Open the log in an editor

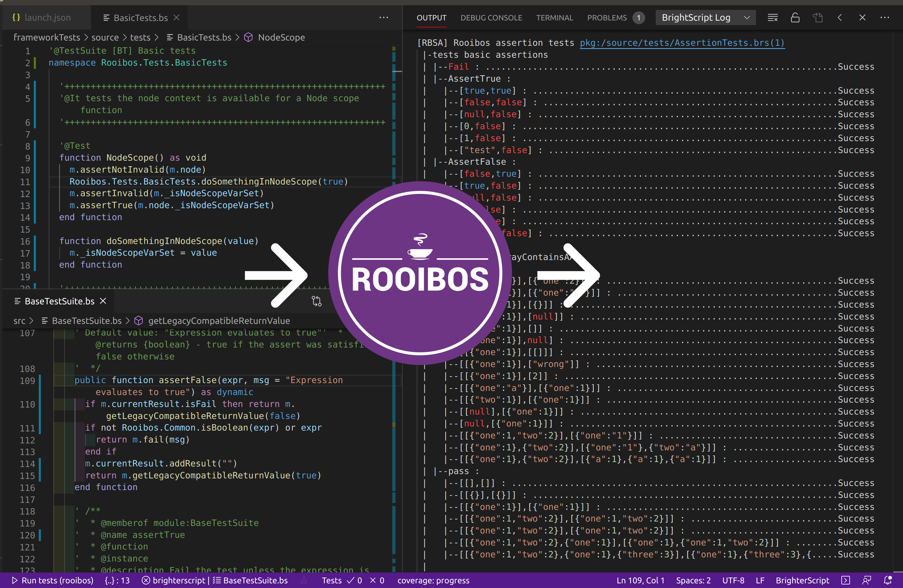[x=818, y=18]
